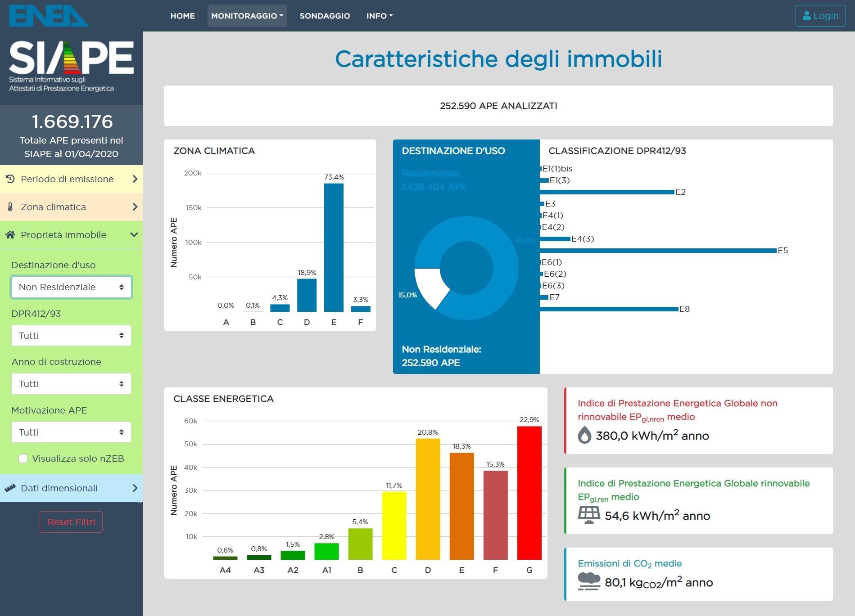Open the Destinazione d'uso dropdown

71,287
